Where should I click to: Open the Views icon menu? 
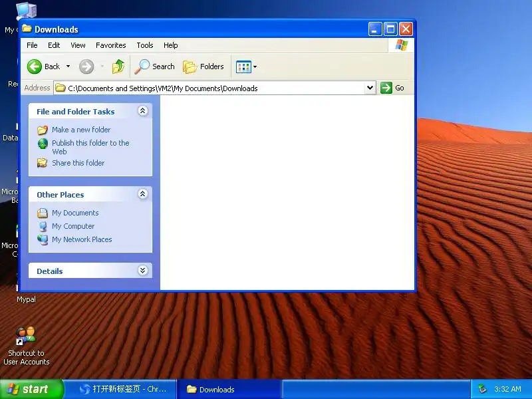coord(246,67)
